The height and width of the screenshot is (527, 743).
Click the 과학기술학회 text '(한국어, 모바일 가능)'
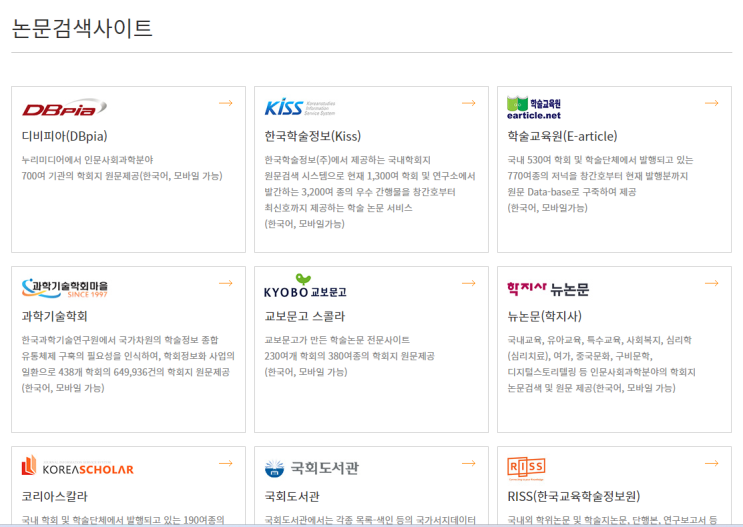click(x=63, y=388)
